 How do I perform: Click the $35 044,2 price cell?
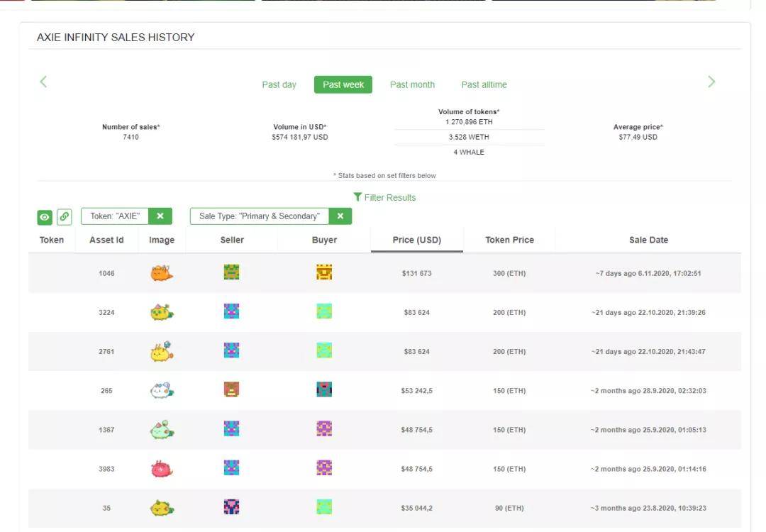(417, 508)
